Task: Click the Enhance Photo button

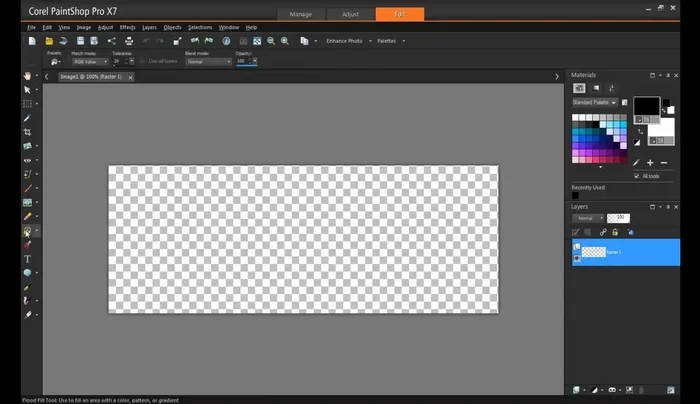Action: tap(346, 41)
